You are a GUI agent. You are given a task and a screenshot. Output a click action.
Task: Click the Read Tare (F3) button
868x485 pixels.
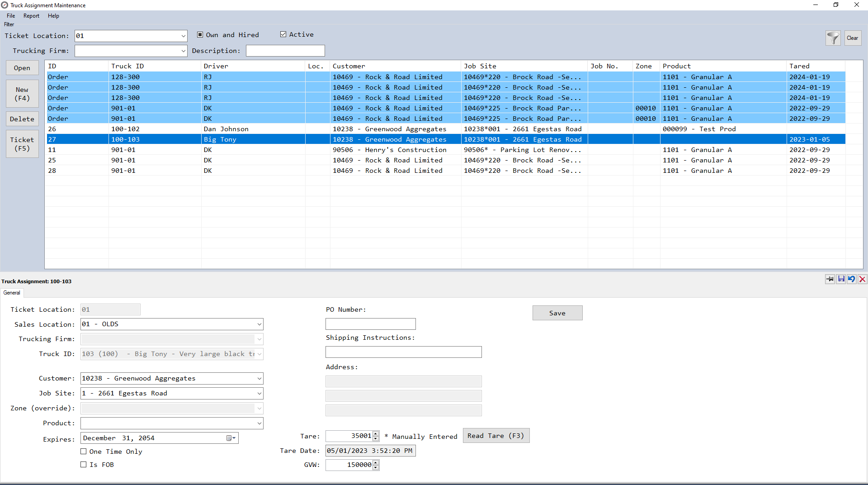point(496,436)
